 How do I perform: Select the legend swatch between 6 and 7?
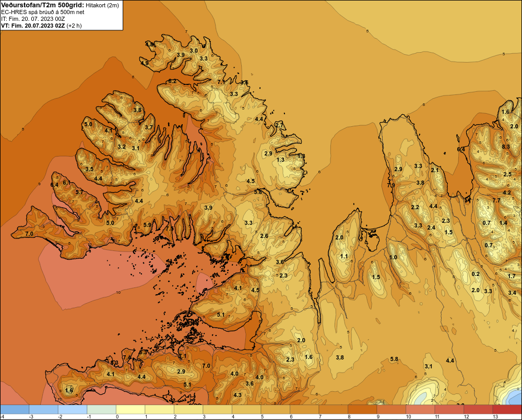304,410
